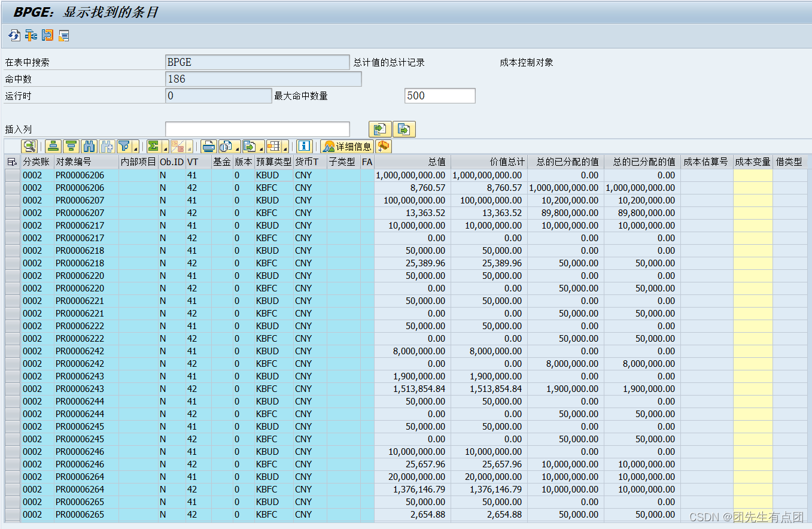Click the left green arrow button beside 插入列

point(381,129)
